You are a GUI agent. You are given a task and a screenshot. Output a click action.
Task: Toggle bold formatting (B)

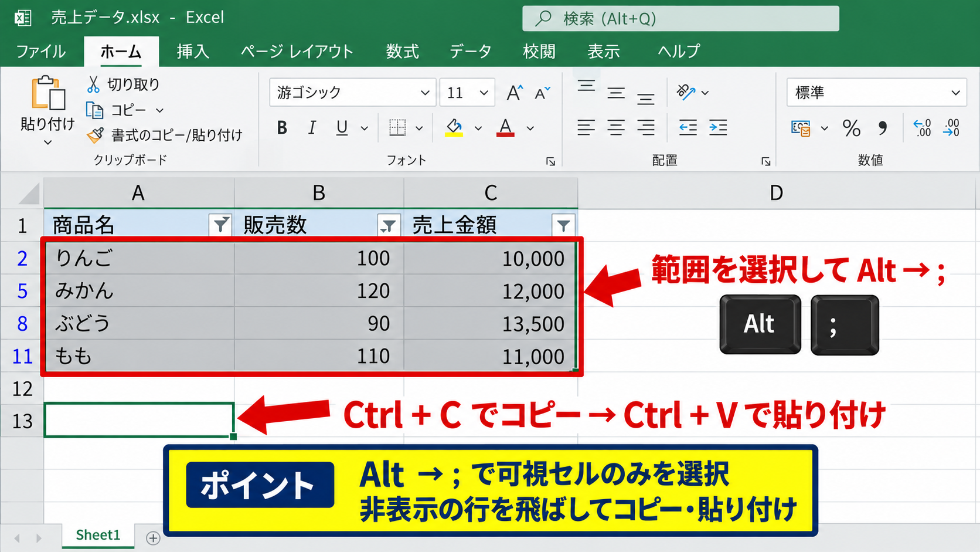[x=282, y=127]
